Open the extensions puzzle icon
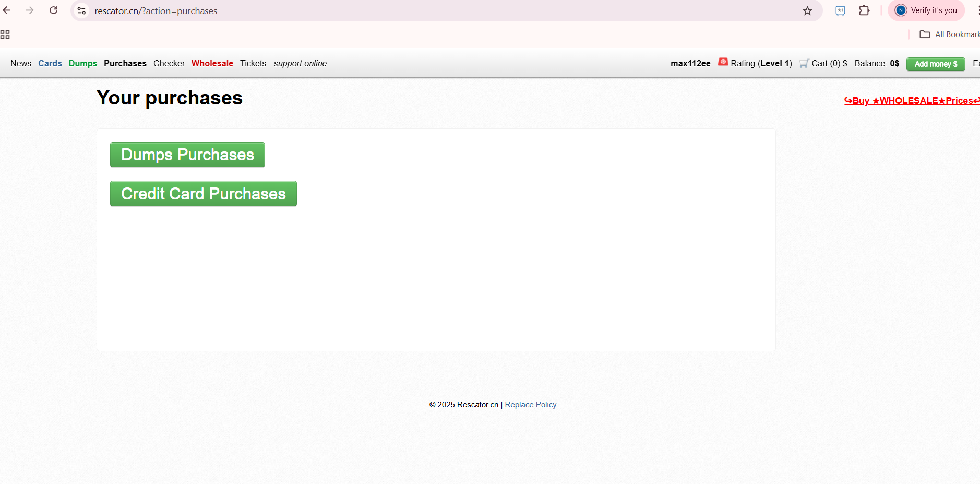This screenshot has width=980, height=484. (x=864, y=10)
